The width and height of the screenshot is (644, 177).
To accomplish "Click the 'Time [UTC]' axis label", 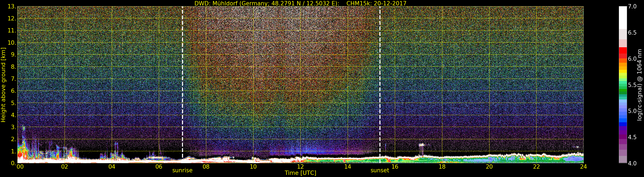I will [x=300, y=173].
